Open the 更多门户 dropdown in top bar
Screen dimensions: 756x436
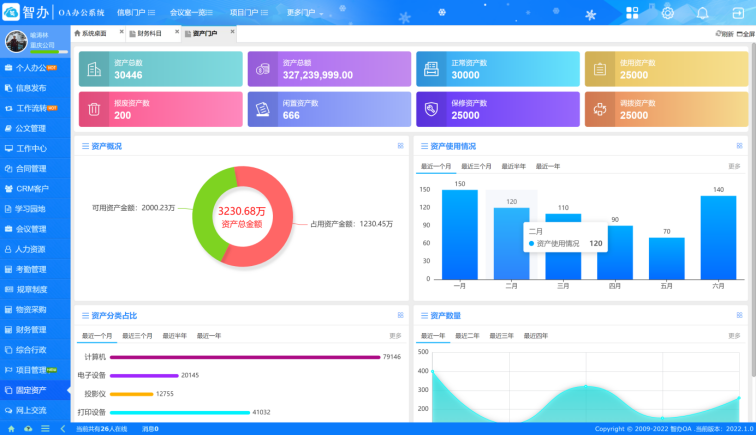click(x=305, y=13)
